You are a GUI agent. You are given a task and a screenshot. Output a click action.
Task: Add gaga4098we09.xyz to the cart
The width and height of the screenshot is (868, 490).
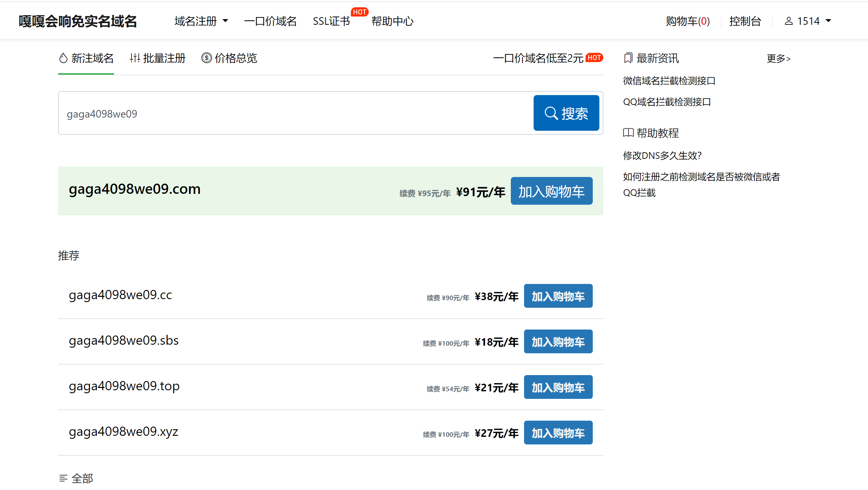558,433
